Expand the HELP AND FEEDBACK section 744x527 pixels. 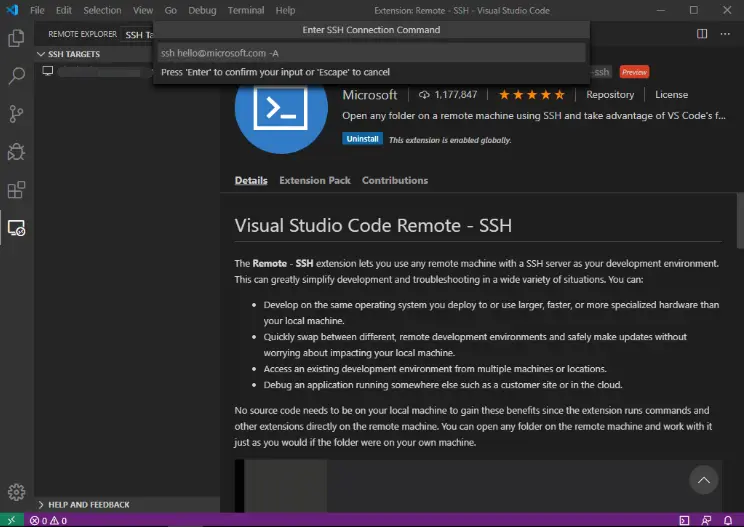point(127,505)
